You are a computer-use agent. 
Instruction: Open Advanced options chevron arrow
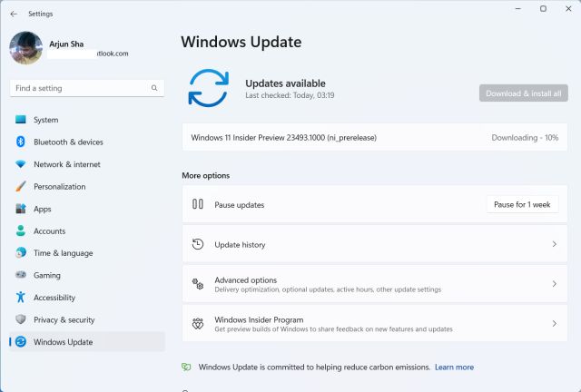pyautogui.click(x=554, y=284)
